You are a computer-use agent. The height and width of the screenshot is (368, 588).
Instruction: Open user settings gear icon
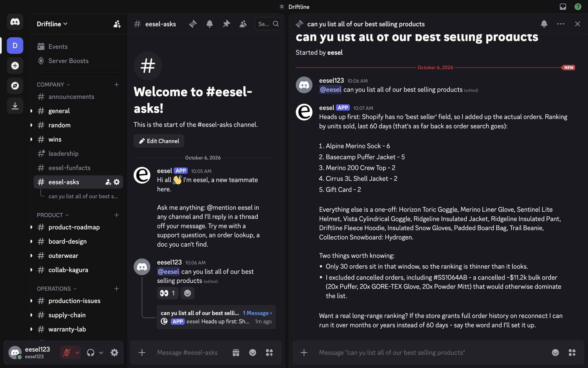tap(114, 353)
